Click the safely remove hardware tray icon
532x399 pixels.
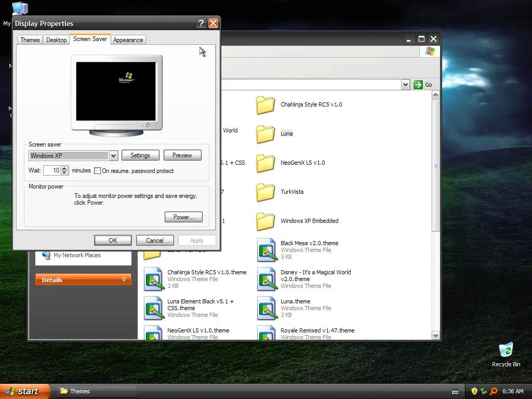[484, 391]
